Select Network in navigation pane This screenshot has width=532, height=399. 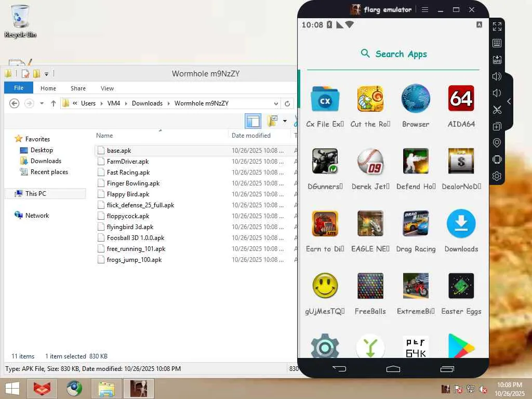click(32, 215)
